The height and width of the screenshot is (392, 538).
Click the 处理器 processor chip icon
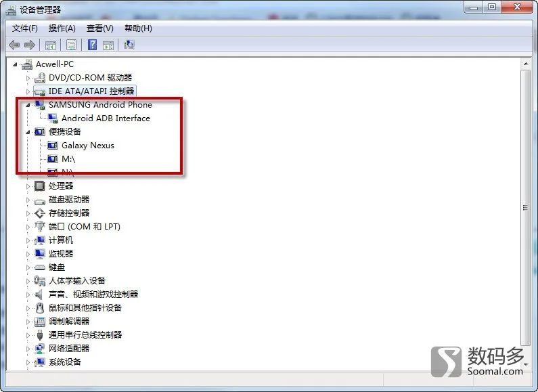point(40,186)
